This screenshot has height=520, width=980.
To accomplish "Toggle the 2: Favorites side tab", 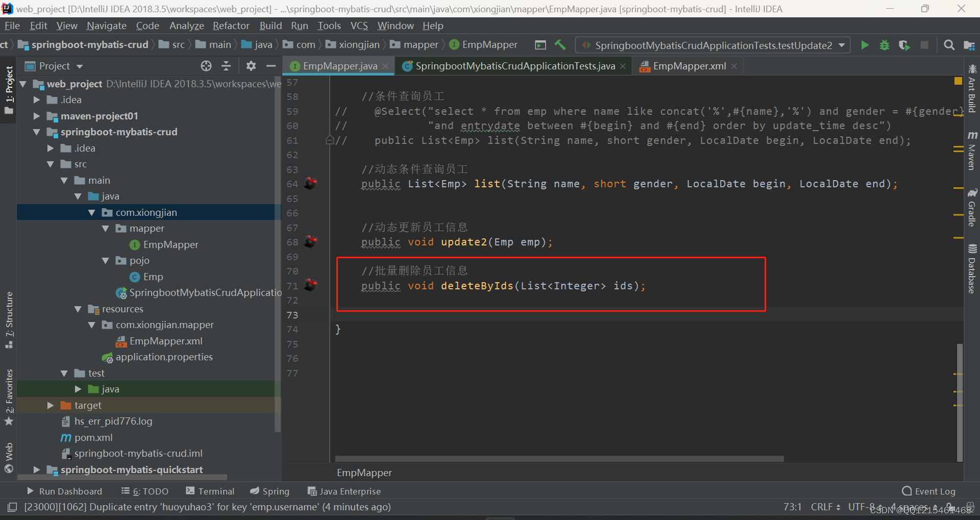I will pos(9,397).
